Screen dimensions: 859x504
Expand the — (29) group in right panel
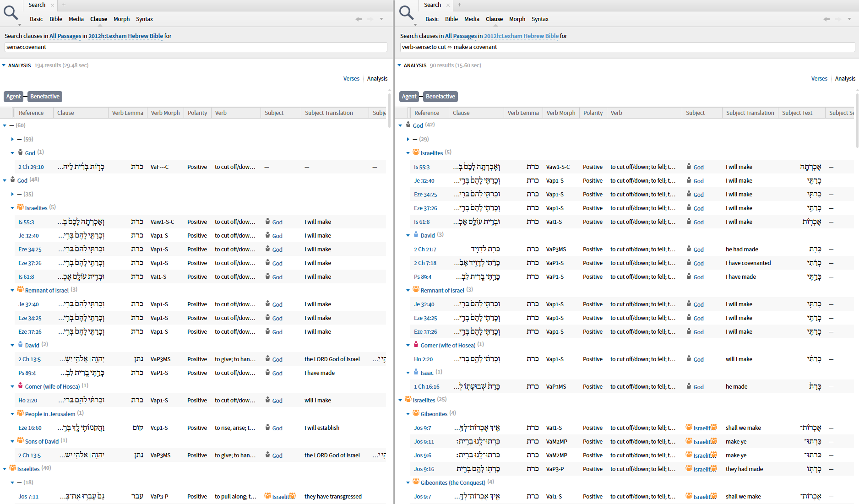408,139
